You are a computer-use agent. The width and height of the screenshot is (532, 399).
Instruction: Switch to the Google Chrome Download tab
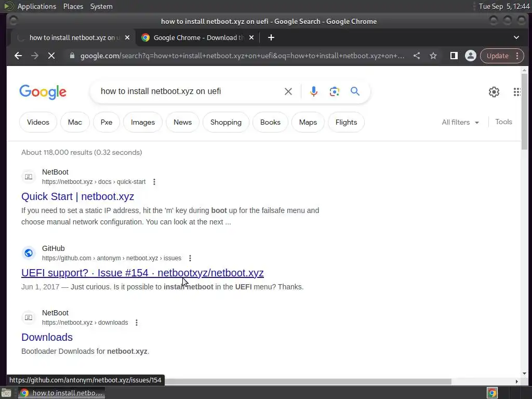coord(198,37)
